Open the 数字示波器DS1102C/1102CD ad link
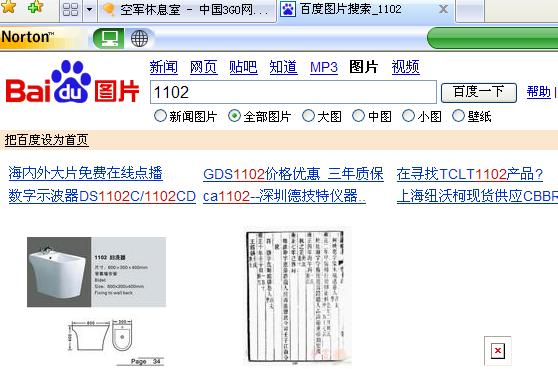This screenshot has height=369, width=558. [102, 196]
